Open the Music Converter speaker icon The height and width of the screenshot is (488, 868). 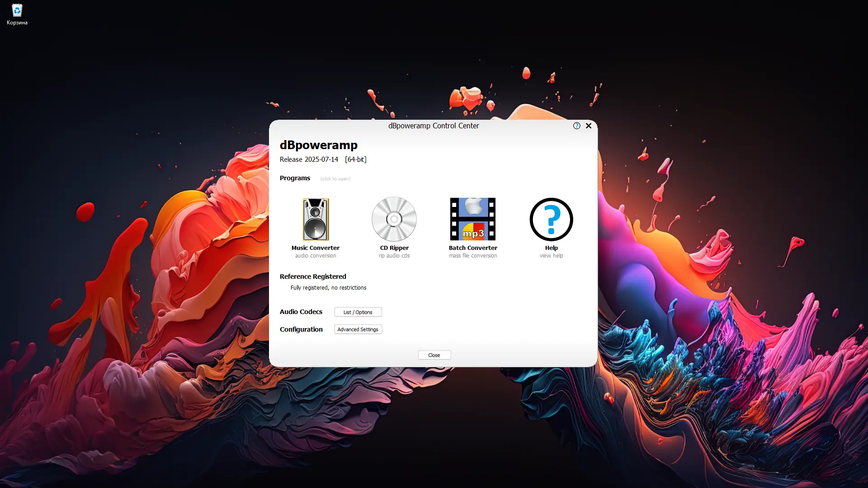point(316,219)
